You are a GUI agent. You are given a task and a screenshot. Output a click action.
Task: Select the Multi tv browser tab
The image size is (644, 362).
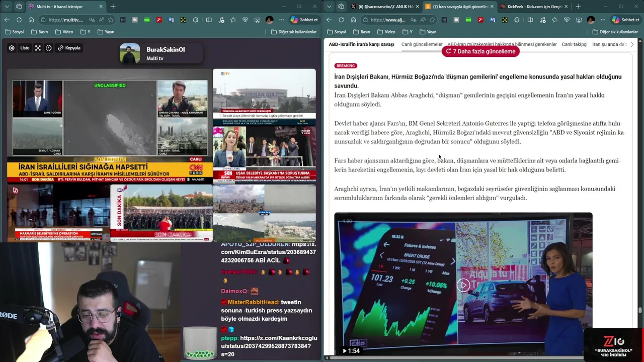[65, 7]
